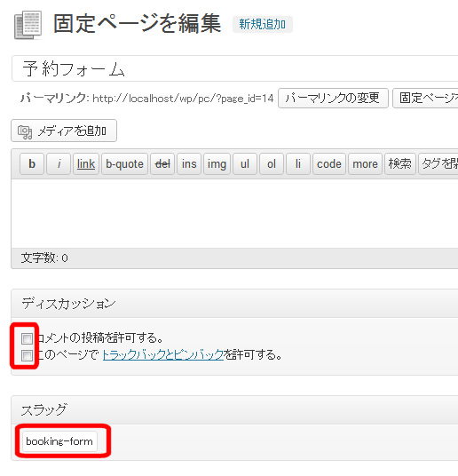This screenshot has height=476, width=458.
Task: Click the media icon in メディアを追加
Action: click(25, 131)
